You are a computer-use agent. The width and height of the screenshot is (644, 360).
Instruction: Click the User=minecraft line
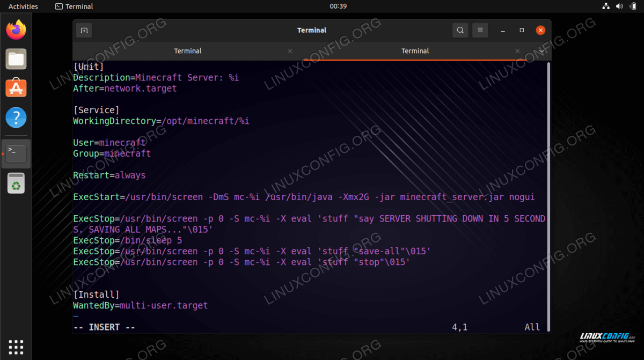point(109,143)
